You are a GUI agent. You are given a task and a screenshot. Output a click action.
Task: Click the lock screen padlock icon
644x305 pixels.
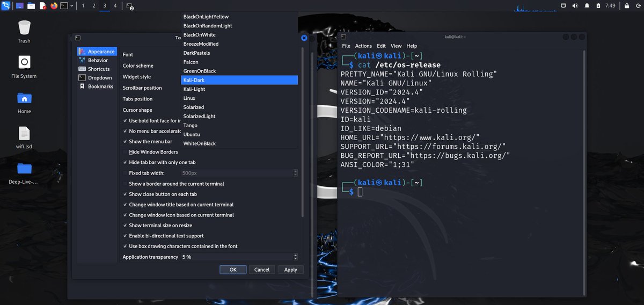click(x=626, y=5)
